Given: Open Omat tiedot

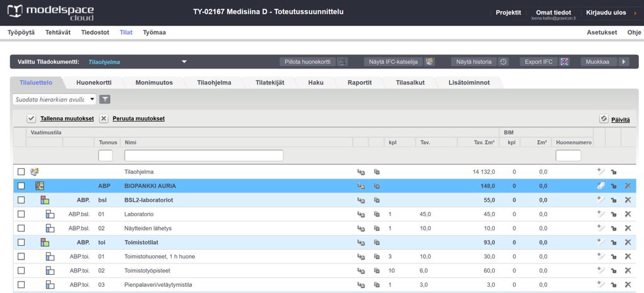Looking at the screenshot, I should (x=553, y=13).
